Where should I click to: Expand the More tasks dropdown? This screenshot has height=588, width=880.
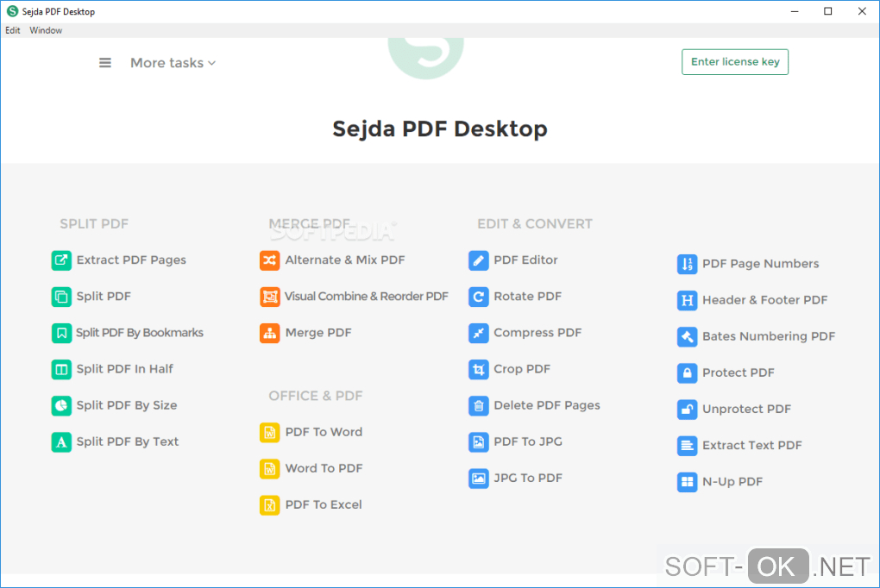click(173, 63)
